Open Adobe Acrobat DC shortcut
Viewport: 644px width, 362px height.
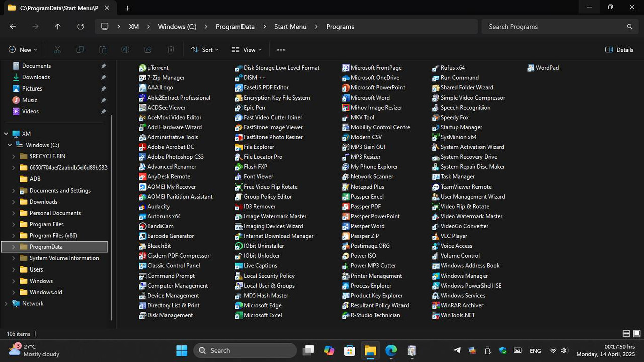[171, 147]
